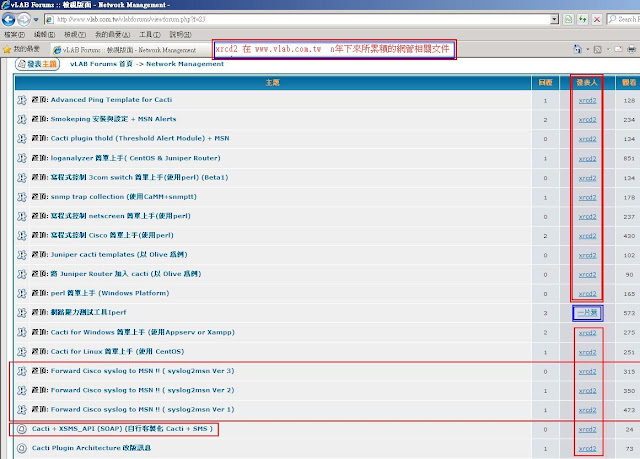
Task: Go back with the browser Back arrow
Action: click(x=9, y=19)
